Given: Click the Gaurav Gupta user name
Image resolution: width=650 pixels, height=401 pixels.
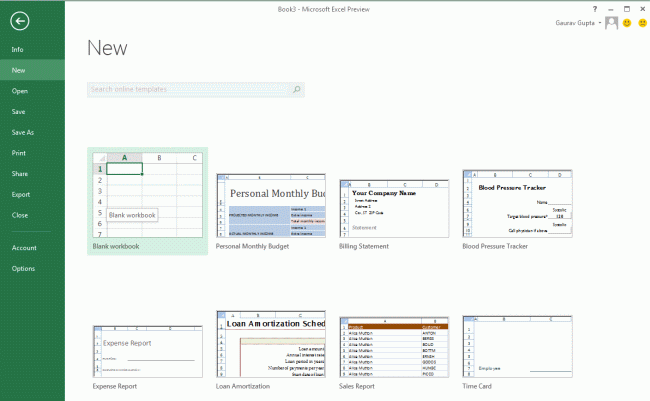Looking at the screenshot, I should click(x=575, y=23).
